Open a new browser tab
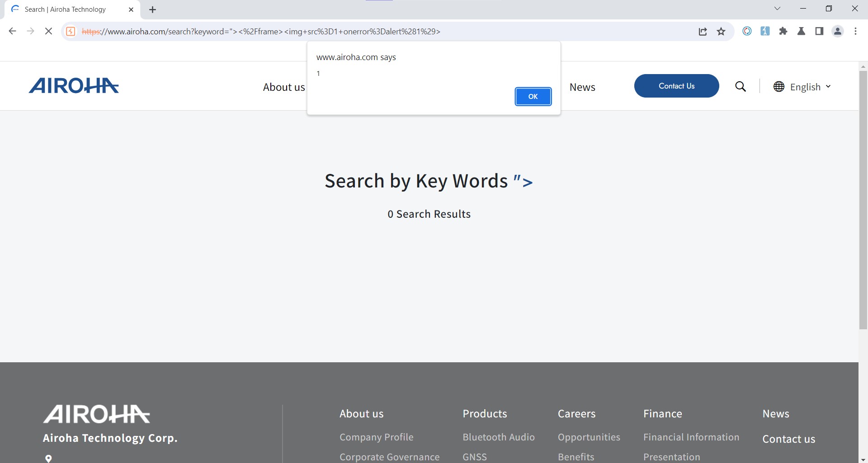The height and width of the screenshot is (463, 868). tap(153, 9)
